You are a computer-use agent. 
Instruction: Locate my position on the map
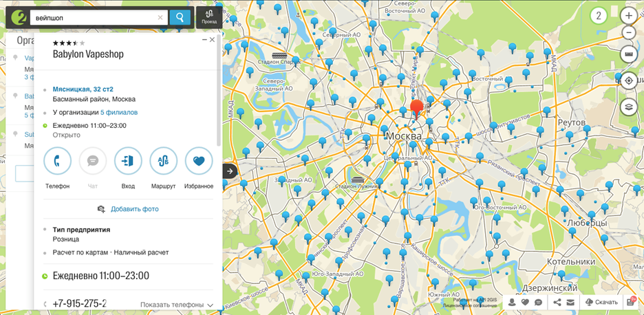628,80
